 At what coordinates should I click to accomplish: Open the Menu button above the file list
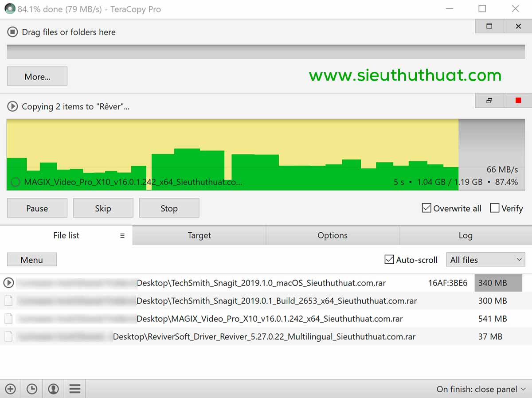[32, 260]
